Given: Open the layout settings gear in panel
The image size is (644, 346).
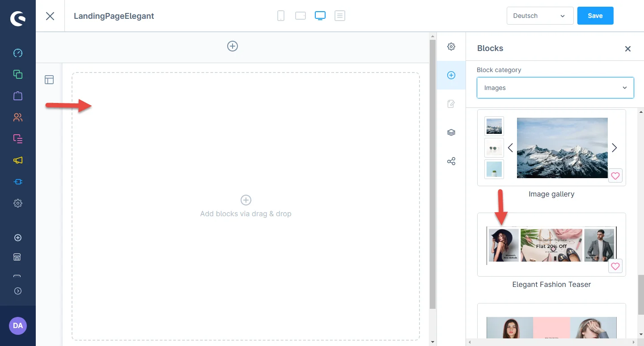Looking at the screenshot, I should click(451, 47).
